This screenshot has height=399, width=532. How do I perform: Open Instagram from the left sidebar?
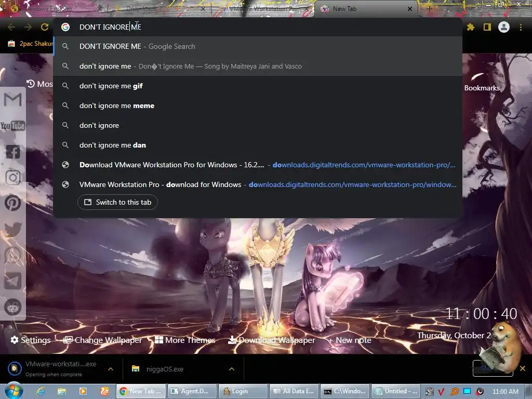13,178
